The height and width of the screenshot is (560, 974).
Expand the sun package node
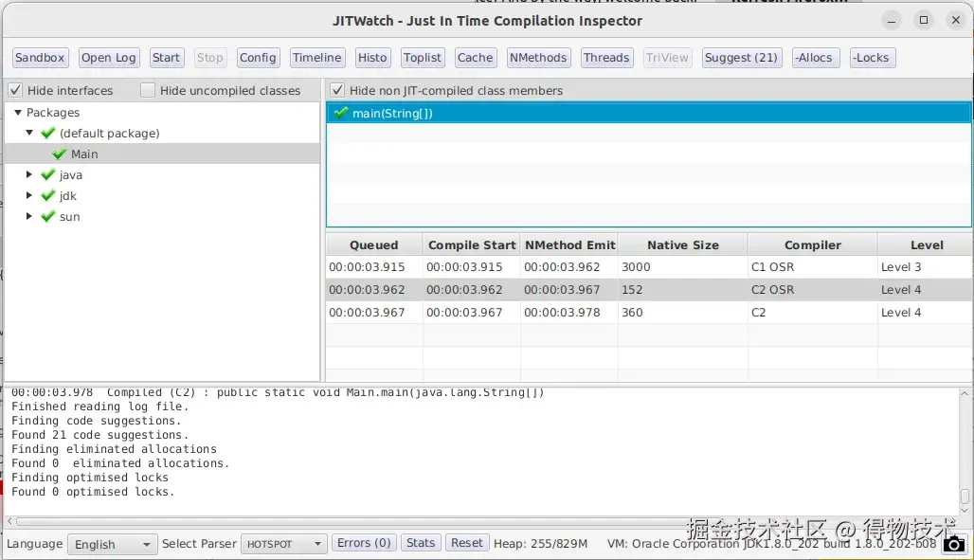click(29, 216)
